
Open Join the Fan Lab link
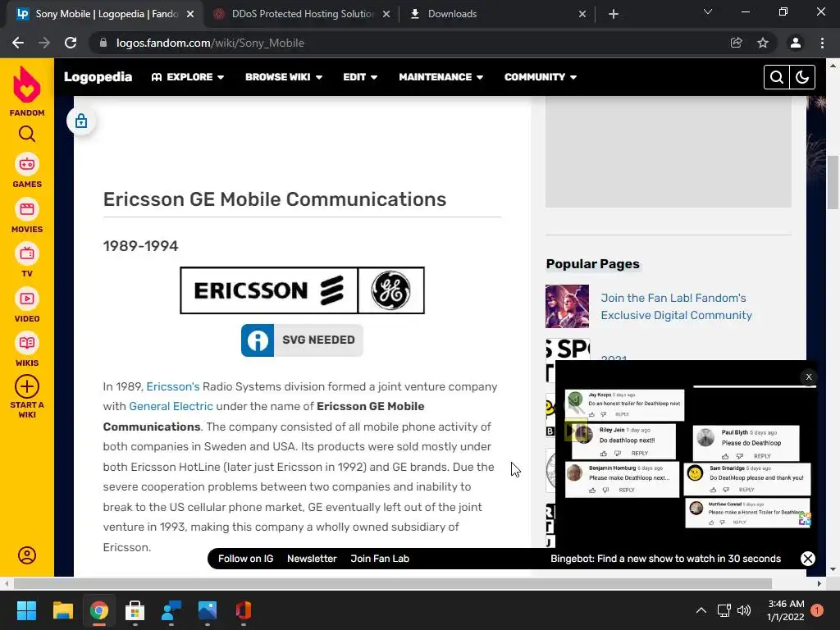tap(676, 307)
